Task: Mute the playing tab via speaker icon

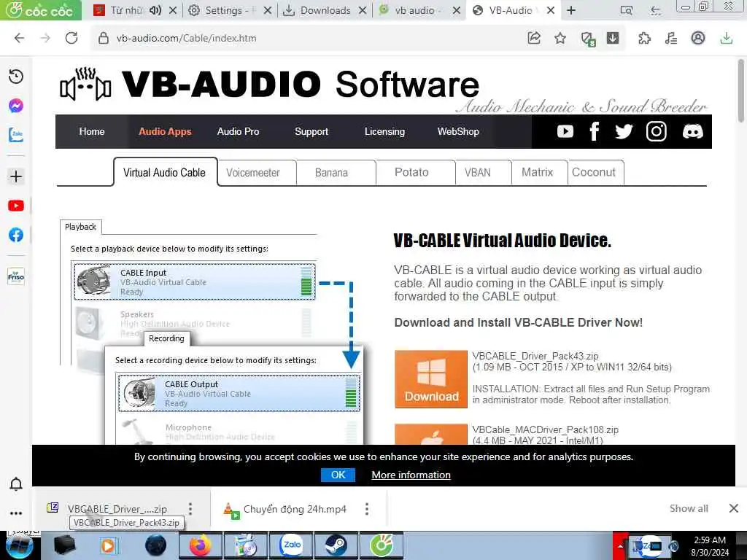Action: 155,10
